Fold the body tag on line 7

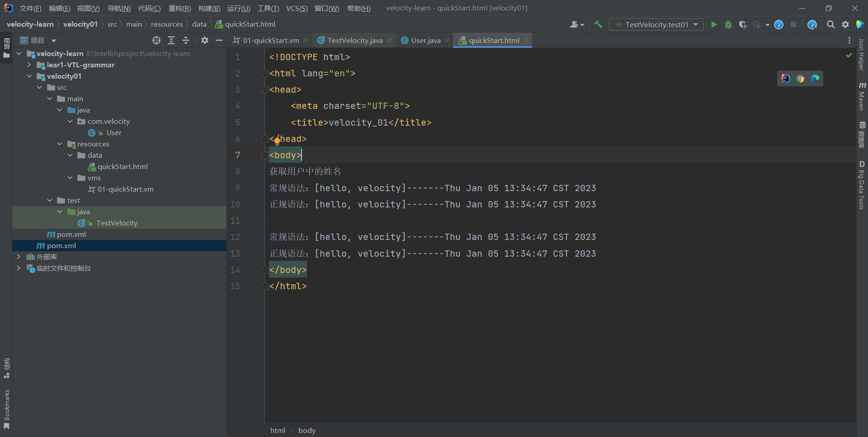pos(264,155)
